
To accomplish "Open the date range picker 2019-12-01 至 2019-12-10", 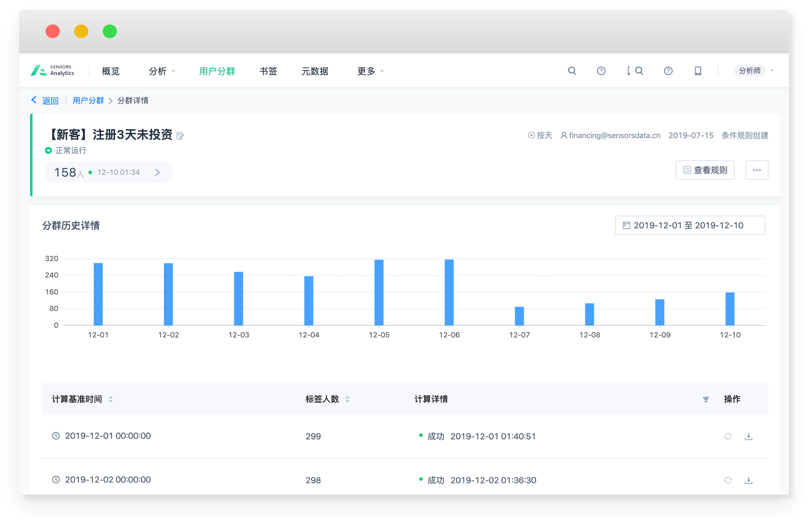I will click(689, 225).
